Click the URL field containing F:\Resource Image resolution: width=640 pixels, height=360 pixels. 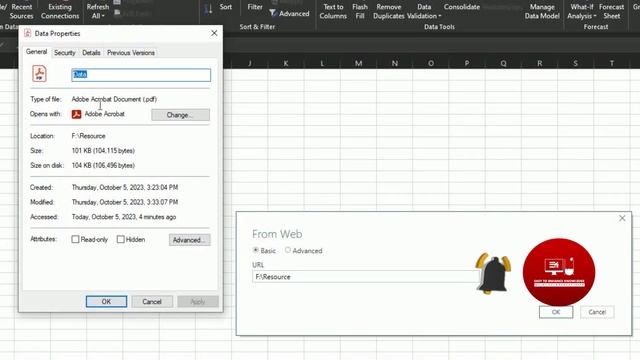click(x=365, y=277)
